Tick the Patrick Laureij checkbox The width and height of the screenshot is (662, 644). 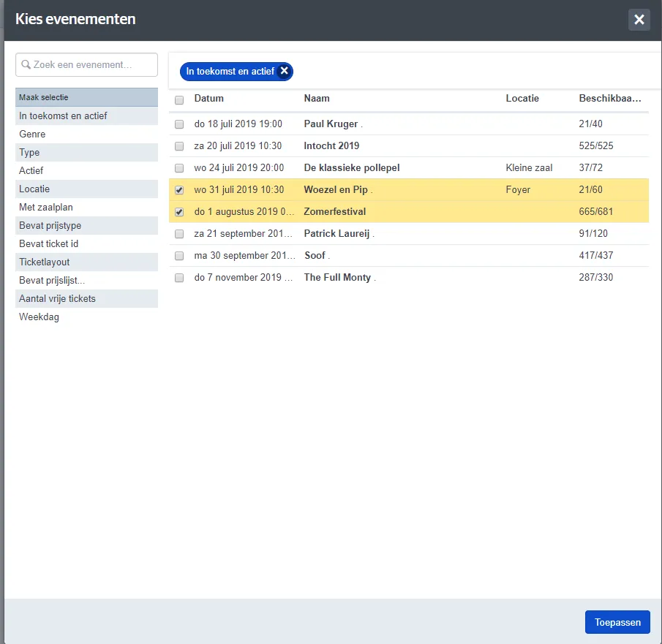(179, 234)
